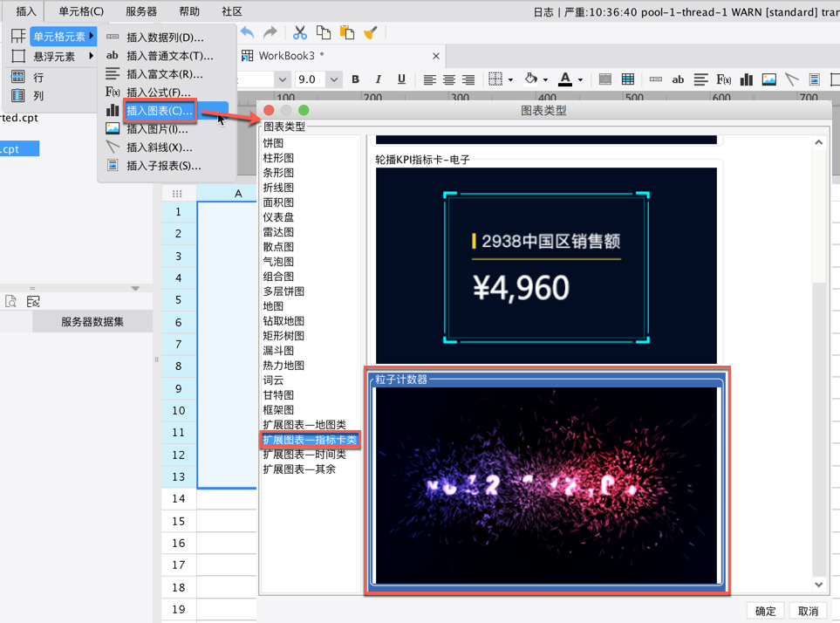Image resolution: width=840 pixels, height=623 pixels.
Task: Select 插入斜线(X)... menu entry
Action: (x=167, y=147)
